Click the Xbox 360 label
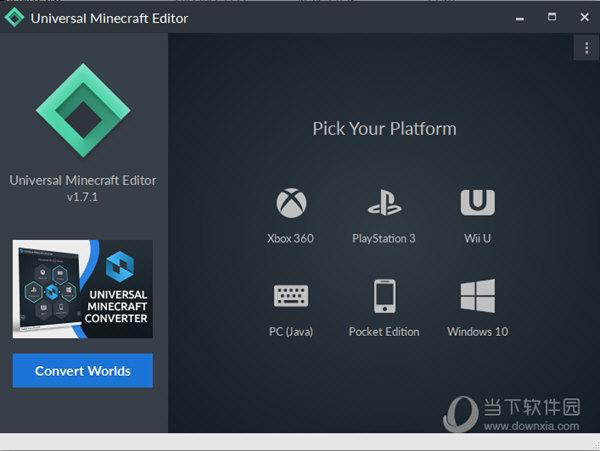The width and height of the screenshot is (600, 451). (290, 238)
